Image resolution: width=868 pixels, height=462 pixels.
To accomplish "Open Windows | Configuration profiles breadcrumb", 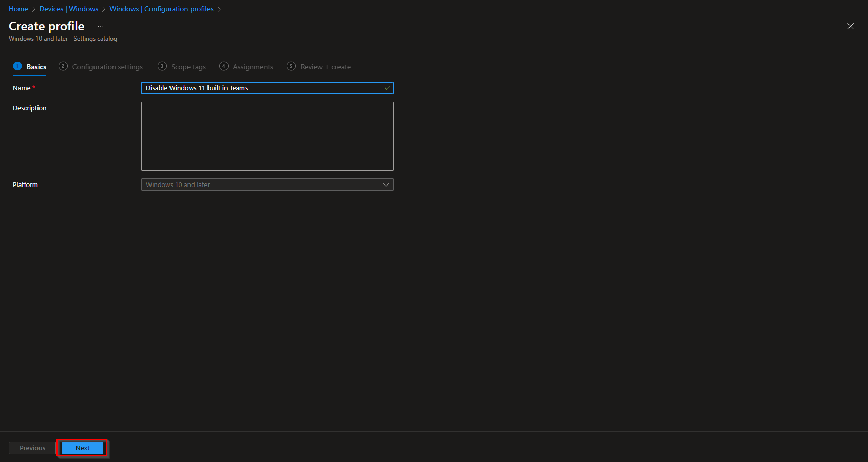I will click(162, 9).
